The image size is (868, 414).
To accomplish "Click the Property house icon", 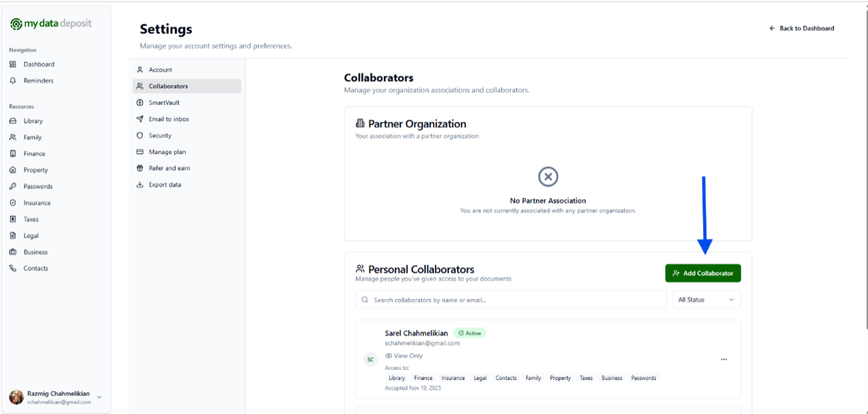I will click(13, 170).
